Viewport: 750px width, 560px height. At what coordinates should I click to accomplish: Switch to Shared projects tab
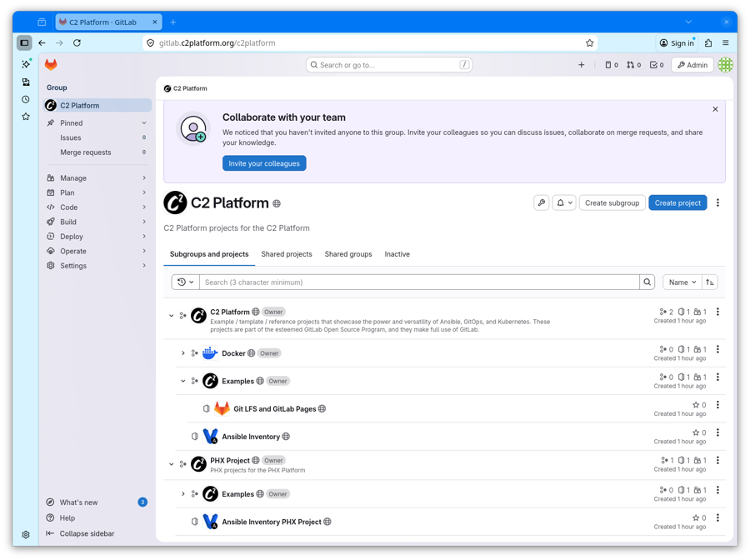287,254
